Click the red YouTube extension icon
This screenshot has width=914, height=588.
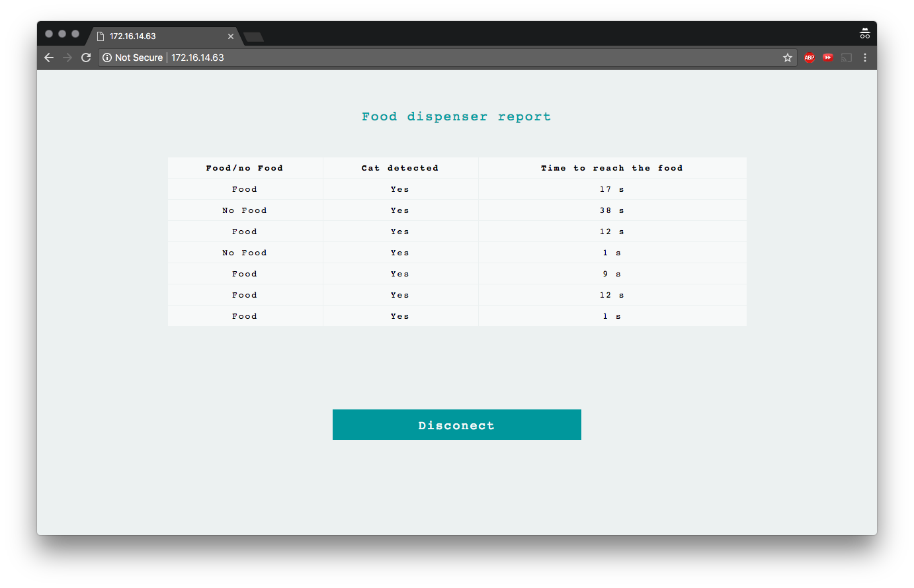pyautogui.click(x=827, y=58)
